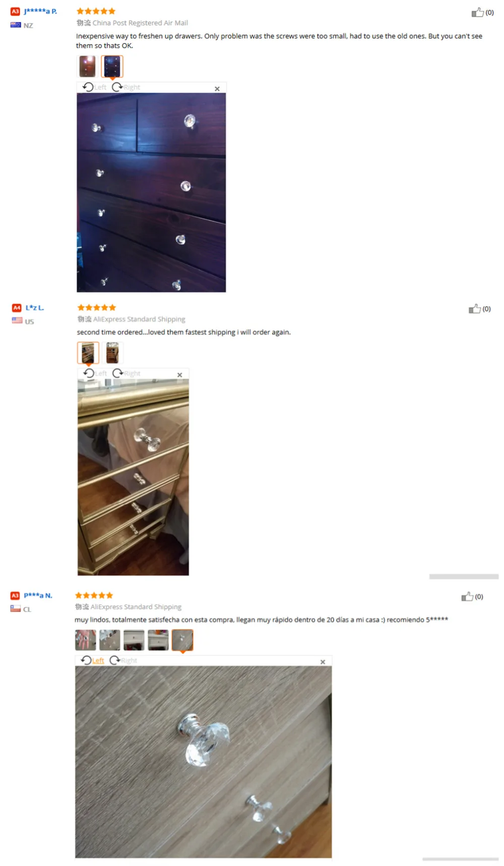Close the expanded dark dresser photo
504x866 pixels.
coord(217,89)
